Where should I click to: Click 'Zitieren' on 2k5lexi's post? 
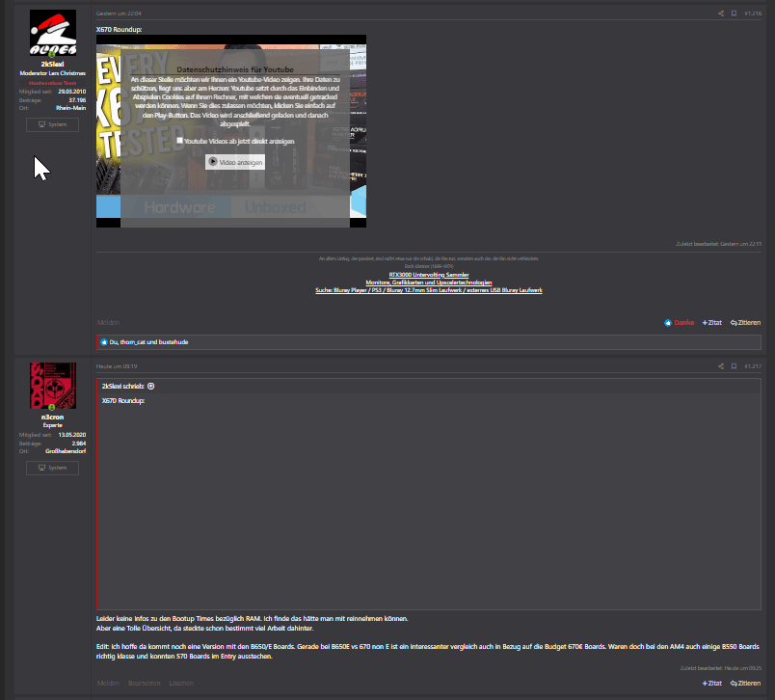[x=745, y=323]
